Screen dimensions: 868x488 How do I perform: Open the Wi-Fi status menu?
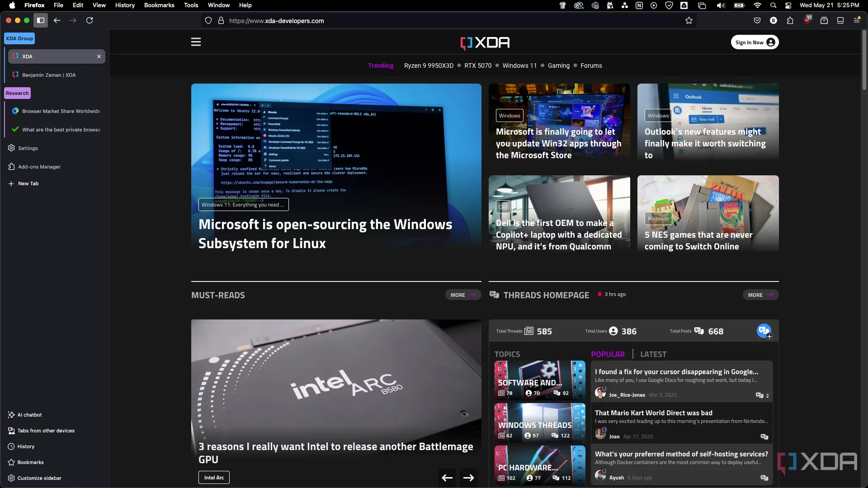point(757,5)
